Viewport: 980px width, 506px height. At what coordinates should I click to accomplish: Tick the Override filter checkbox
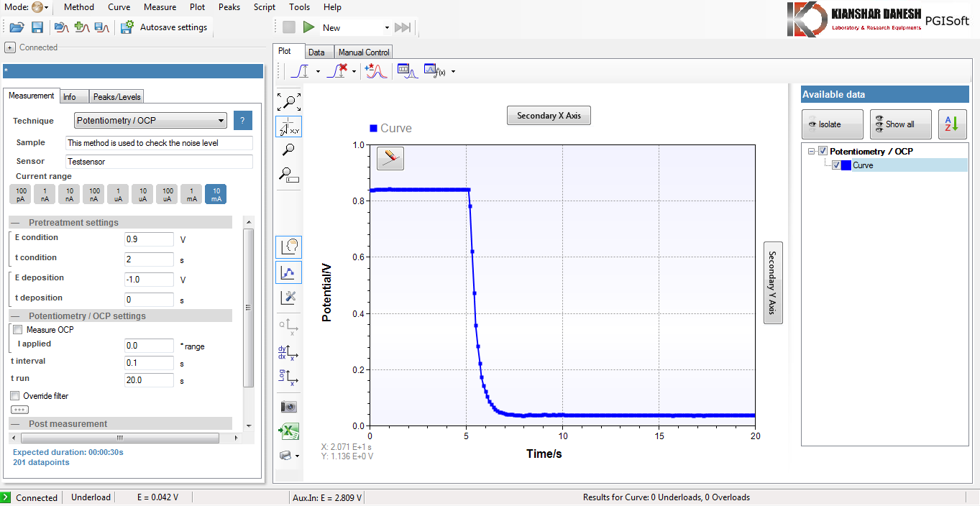point(15,396)
